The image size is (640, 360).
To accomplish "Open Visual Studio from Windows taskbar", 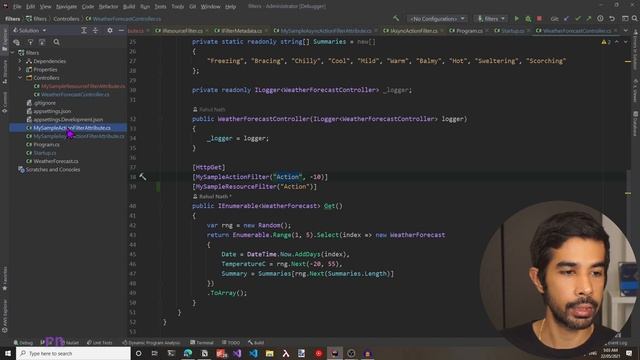I will [x=237, y=353].
